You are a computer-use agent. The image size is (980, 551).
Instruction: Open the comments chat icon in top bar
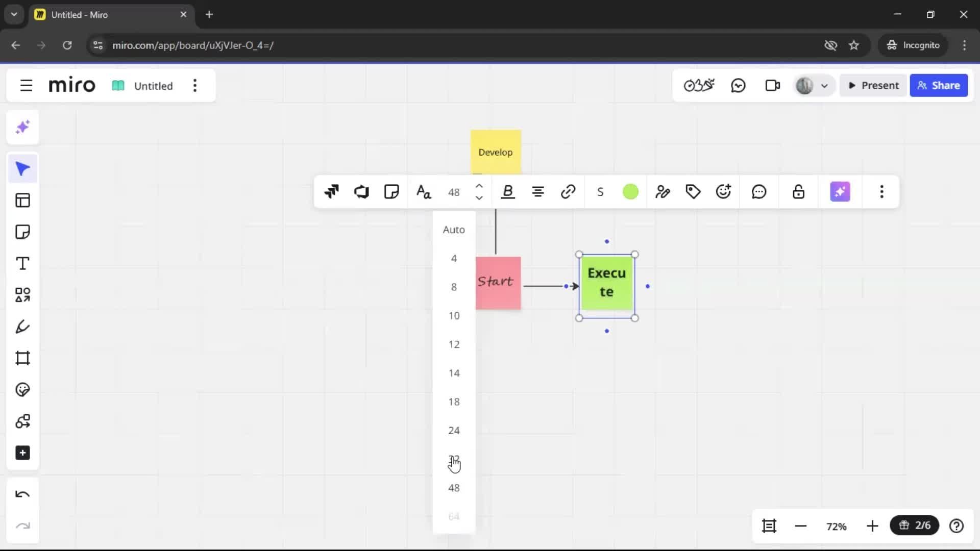click(738, 86)
